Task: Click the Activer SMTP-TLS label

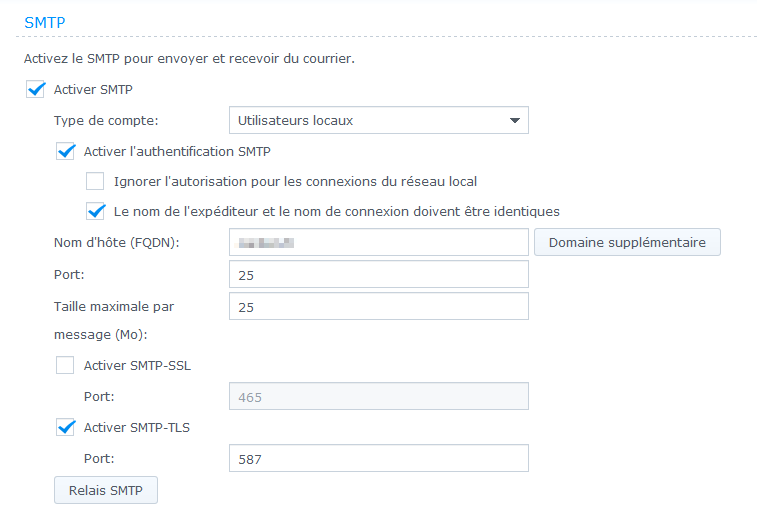Action: 137,427
